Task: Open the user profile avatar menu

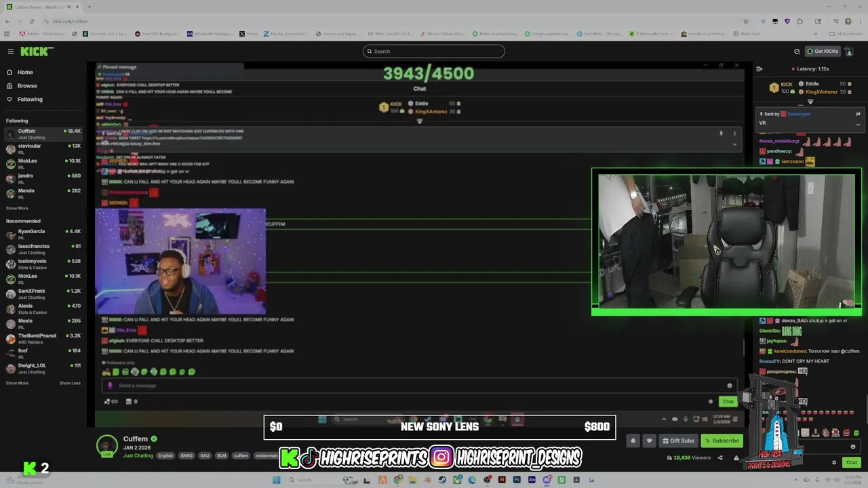Action: (849, 52)
